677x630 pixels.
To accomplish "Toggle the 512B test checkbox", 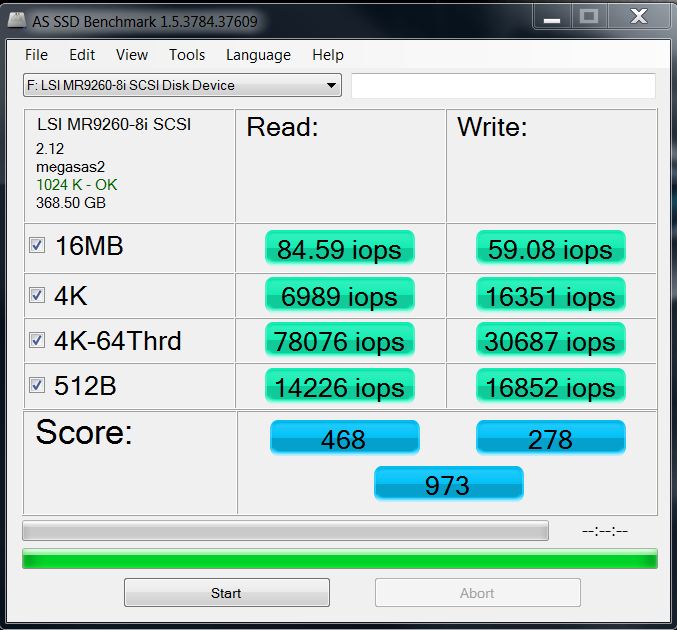I will coord(37,386).
